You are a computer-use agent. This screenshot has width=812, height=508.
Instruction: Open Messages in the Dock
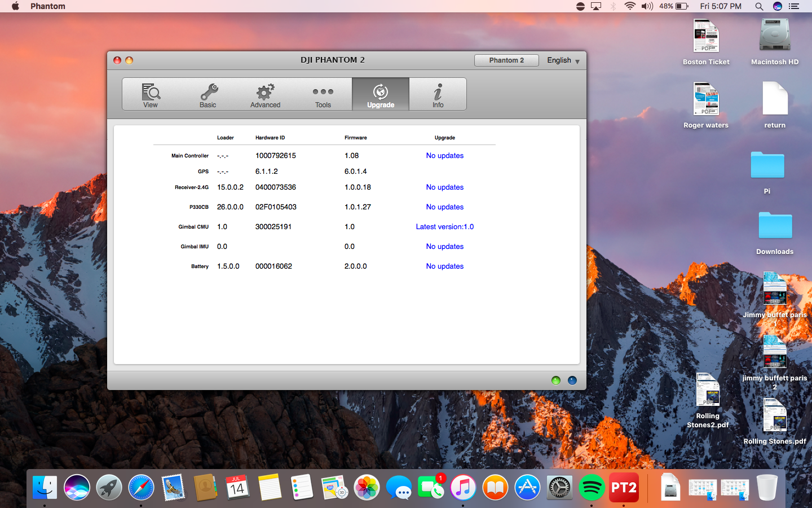(399, 487)
